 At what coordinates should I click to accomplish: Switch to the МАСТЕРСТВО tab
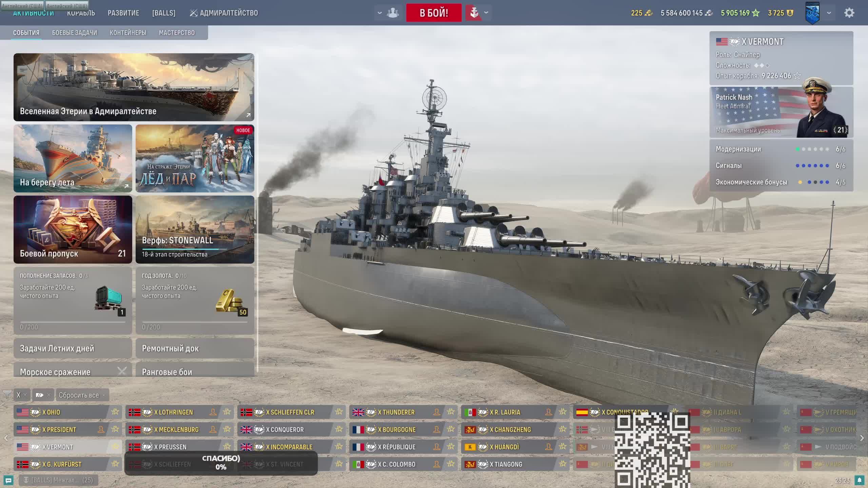(x=177, y=33)
